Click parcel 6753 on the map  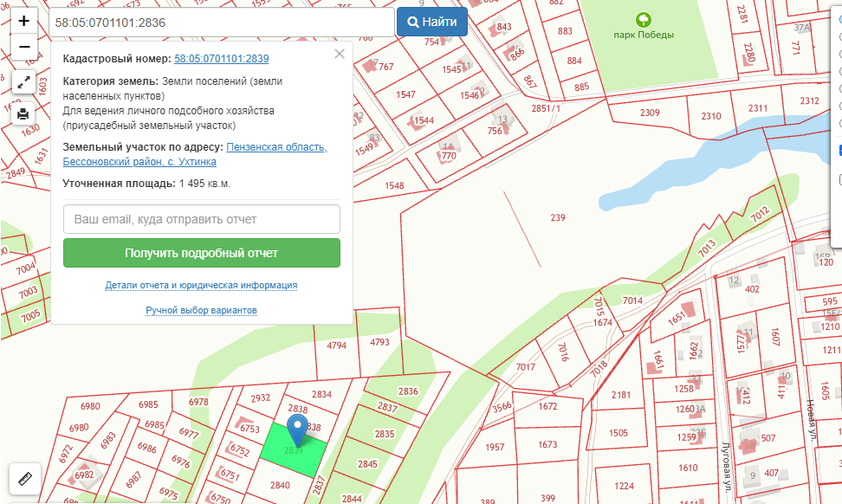tap(249, 428)
